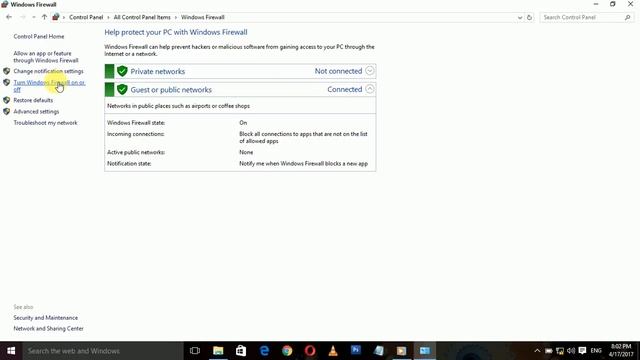The width and height of the screenshot is (640, 360).
Task: Expand the Private networks section
Action: pyautogui.click(x=369, y=71)
